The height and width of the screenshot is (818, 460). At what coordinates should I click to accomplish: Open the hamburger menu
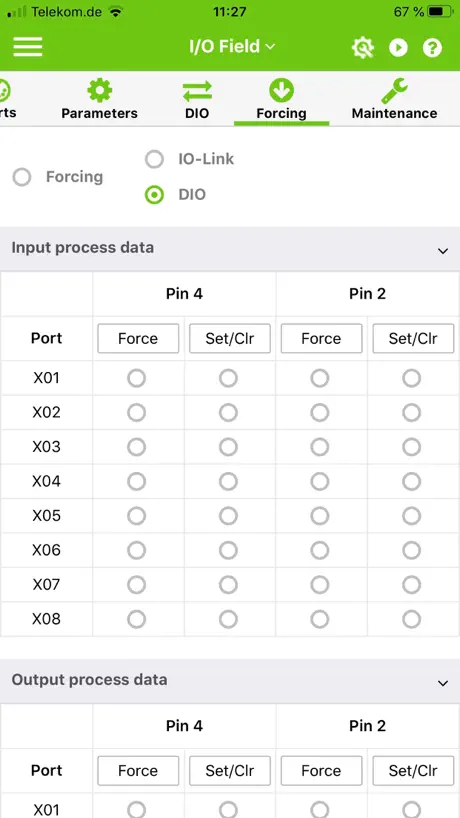(28, 47)
